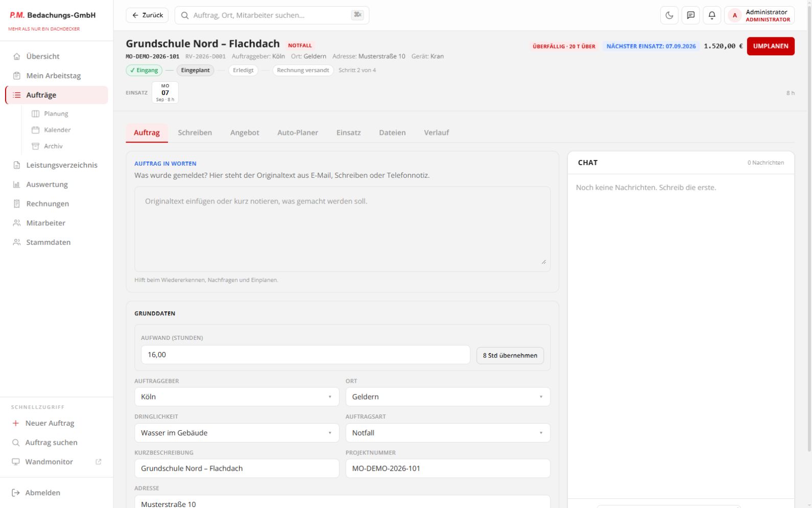Select the Erledigt status step
812x508 pixels.
pos(243,70)
